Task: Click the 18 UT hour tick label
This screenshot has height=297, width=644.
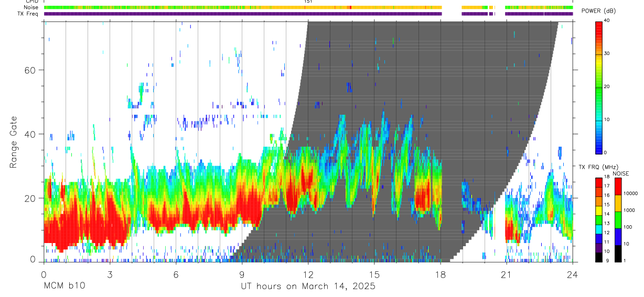Action: (x=441, y=274)
